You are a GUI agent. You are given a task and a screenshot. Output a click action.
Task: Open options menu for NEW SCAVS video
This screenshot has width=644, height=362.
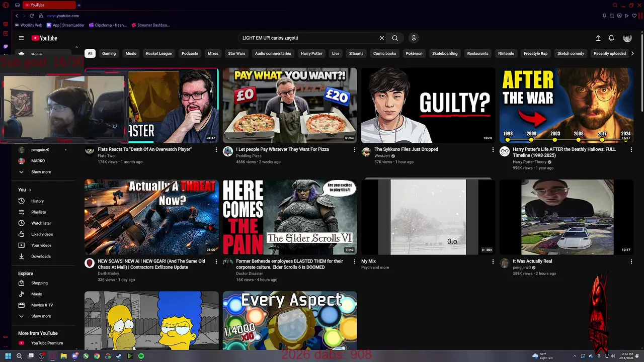tap(216, 262)
